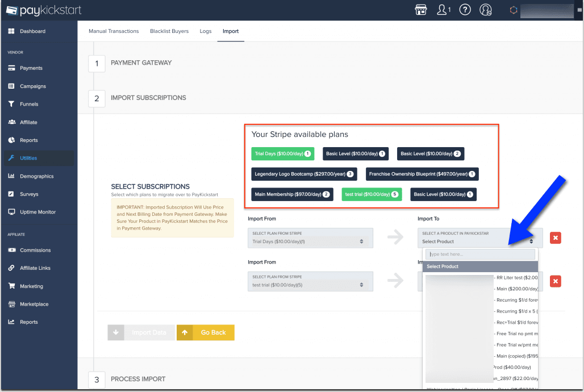Click the down arrow on Import Data
This screenshot has width=584, height=392.
click(x=116, y=332)
